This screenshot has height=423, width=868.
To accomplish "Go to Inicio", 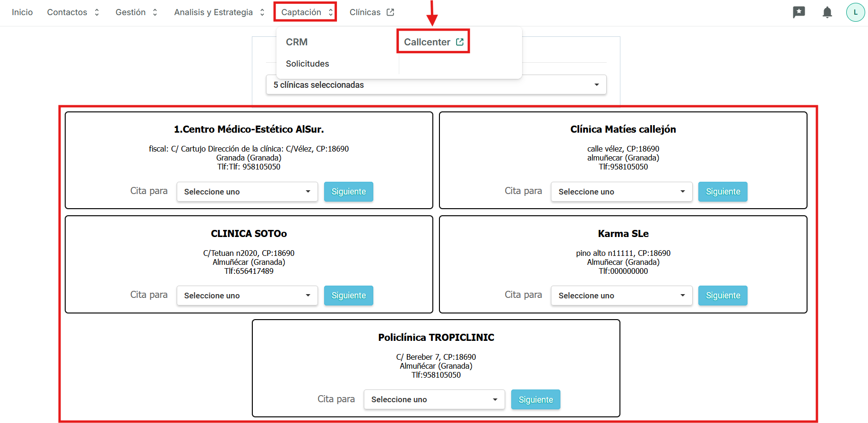I will (x=22, y=12).
